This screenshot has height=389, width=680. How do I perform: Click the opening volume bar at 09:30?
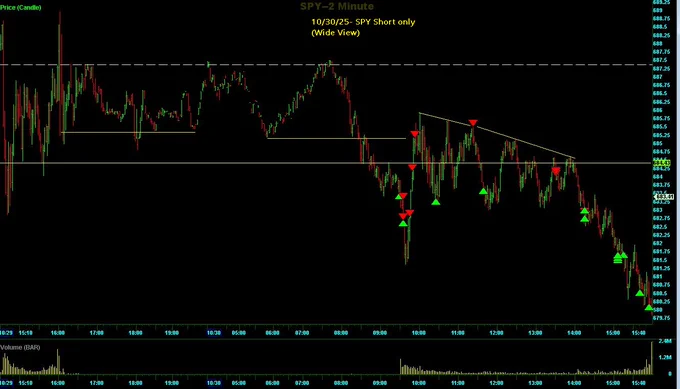point(400,367)
